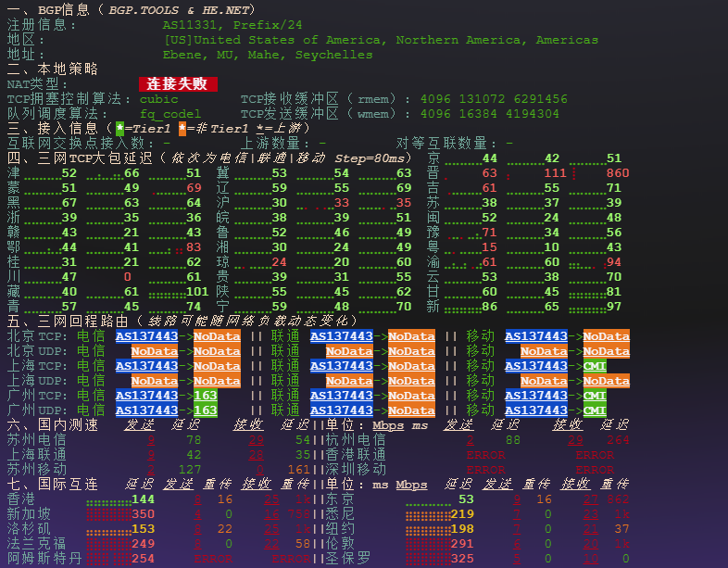Click the red 860 latency value
This screenshot has width=728, height=568.
[x=617, y=173]
